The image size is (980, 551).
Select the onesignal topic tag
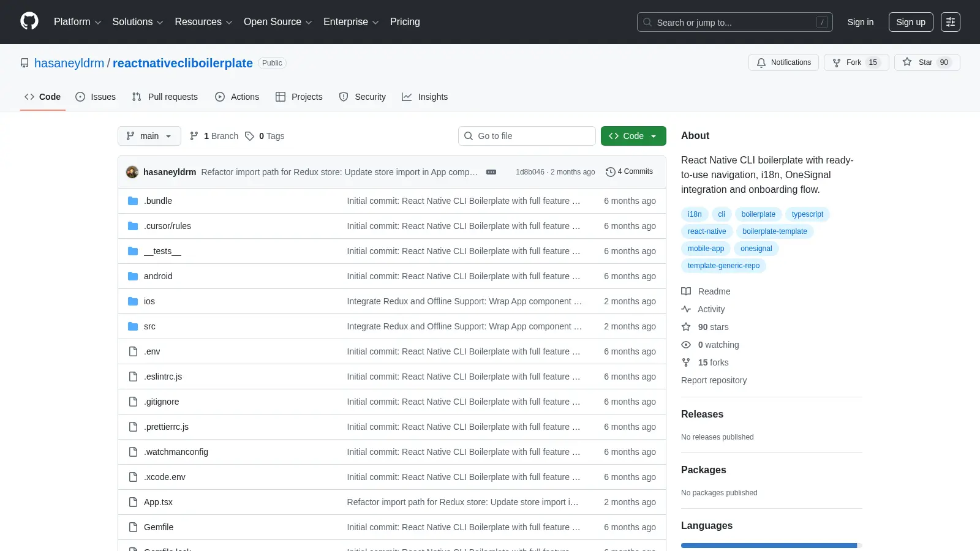point(756,249)
